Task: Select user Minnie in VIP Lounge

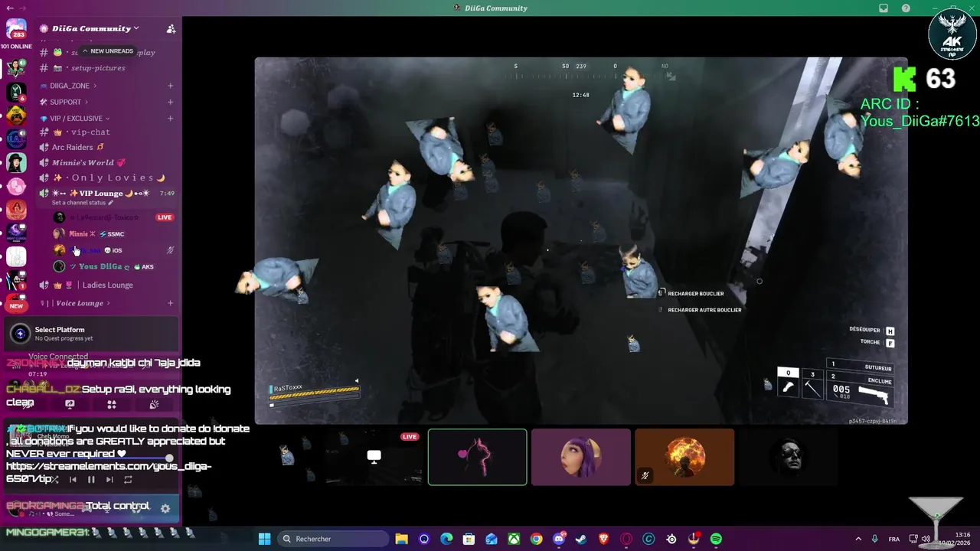Action: point(113,234)
